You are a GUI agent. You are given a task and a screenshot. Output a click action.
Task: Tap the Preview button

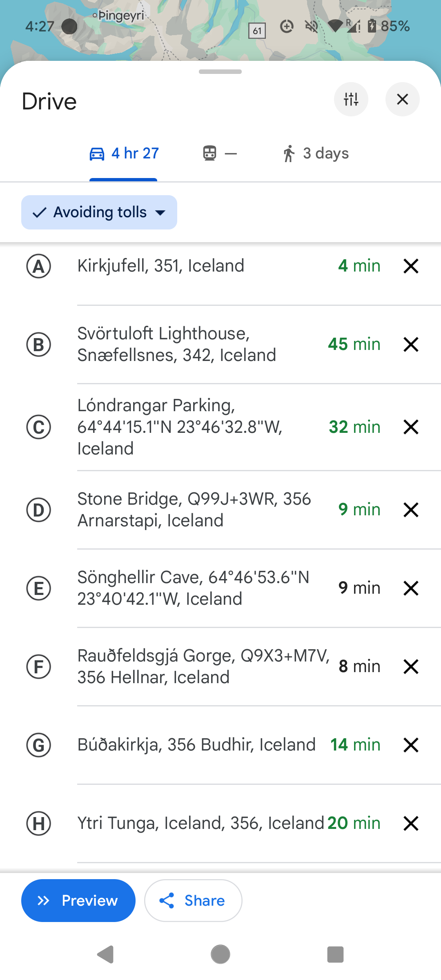pos(78,900)
